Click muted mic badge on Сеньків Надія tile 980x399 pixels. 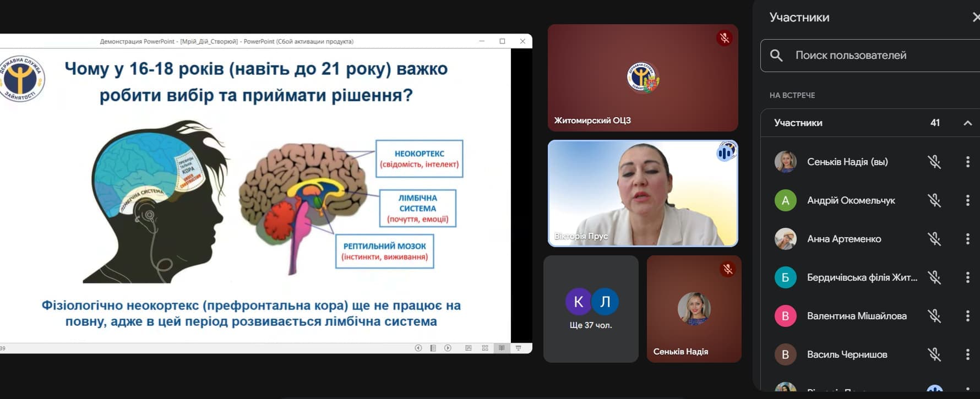[x=728, y=269]
